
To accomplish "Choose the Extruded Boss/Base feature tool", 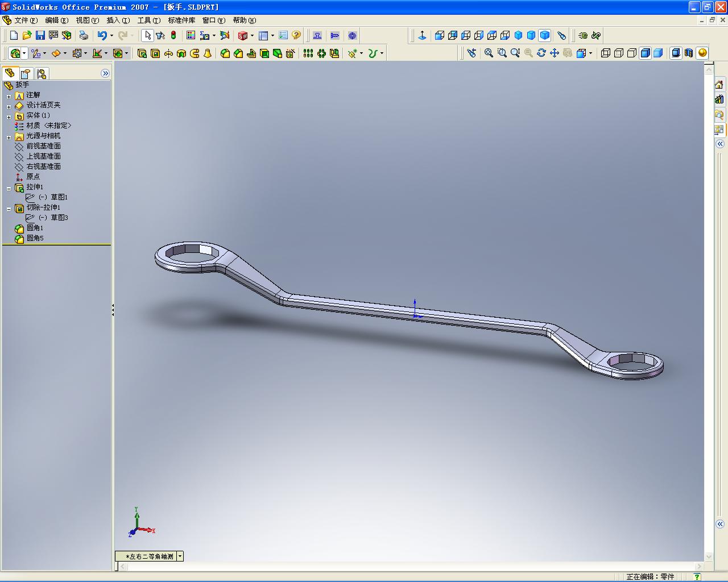I will [142, 53].
